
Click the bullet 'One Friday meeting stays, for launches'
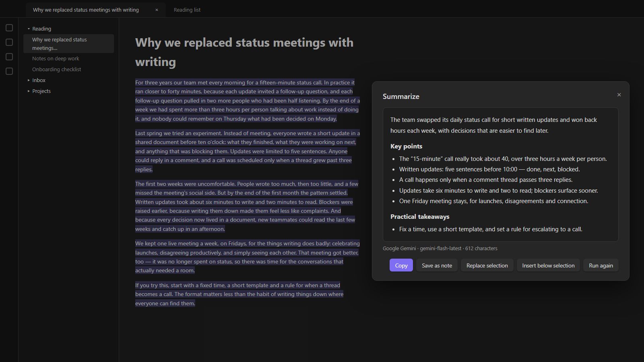tap(493, 201)
